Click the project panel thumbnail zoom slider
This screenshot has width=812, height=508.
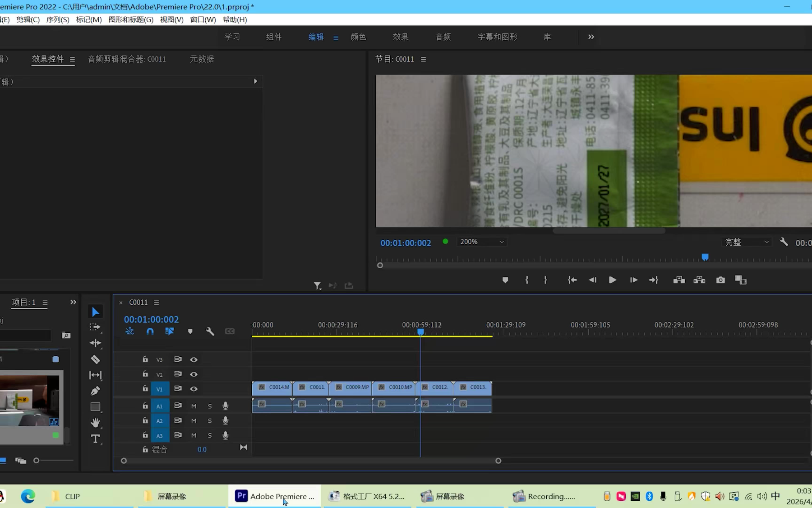(37, 461)
